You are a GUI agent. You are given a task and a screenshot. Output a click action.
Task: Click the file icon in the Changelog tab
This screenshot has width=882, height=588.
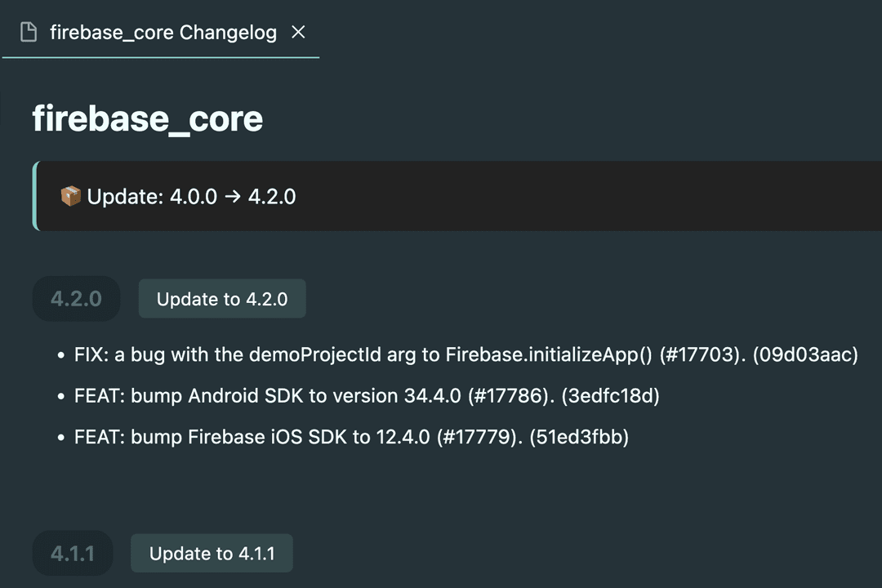[29, 33]
